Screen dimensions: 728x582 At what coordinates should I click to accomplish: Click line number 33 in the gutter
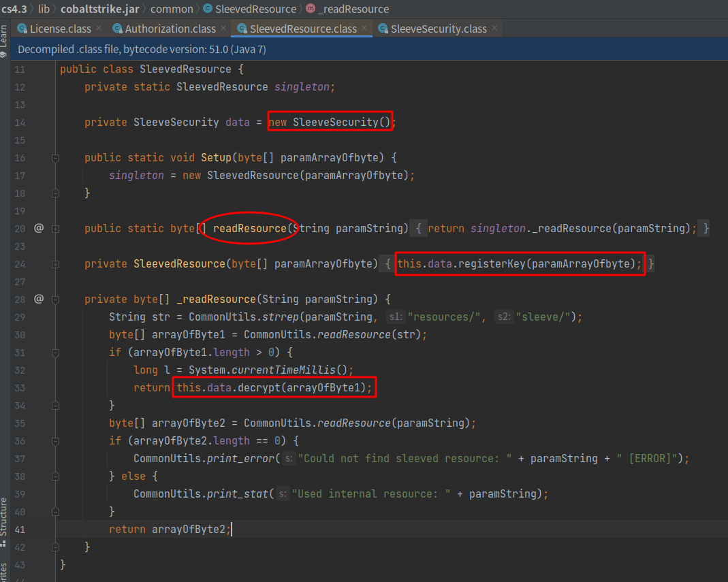pyautogui.click(x=20, y=388)
